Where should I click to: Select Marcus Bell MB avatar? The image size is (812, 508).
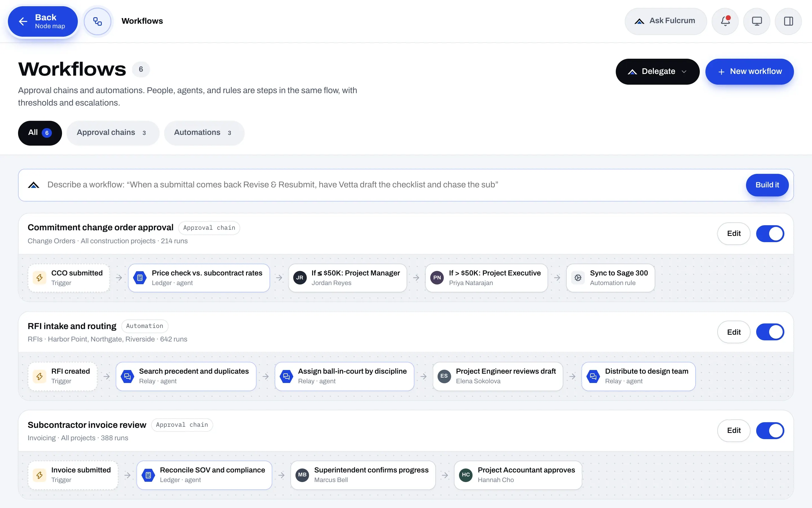pos(302,475)
